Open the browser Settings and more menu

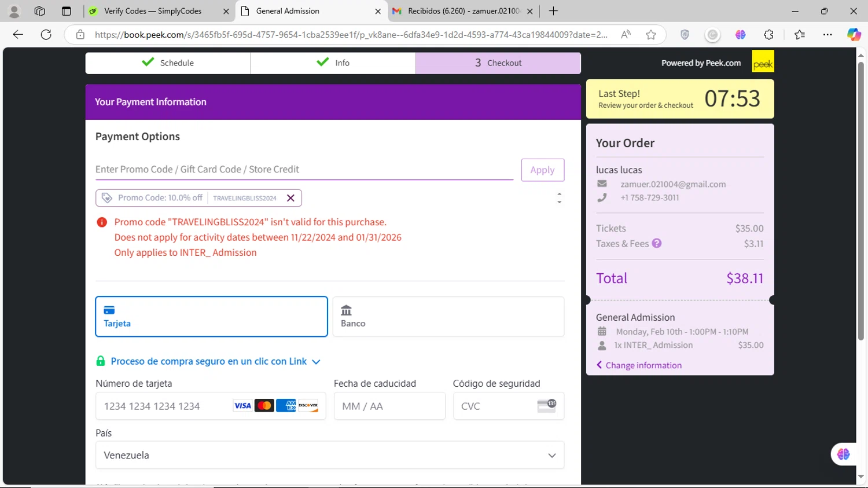pos(827,35)
